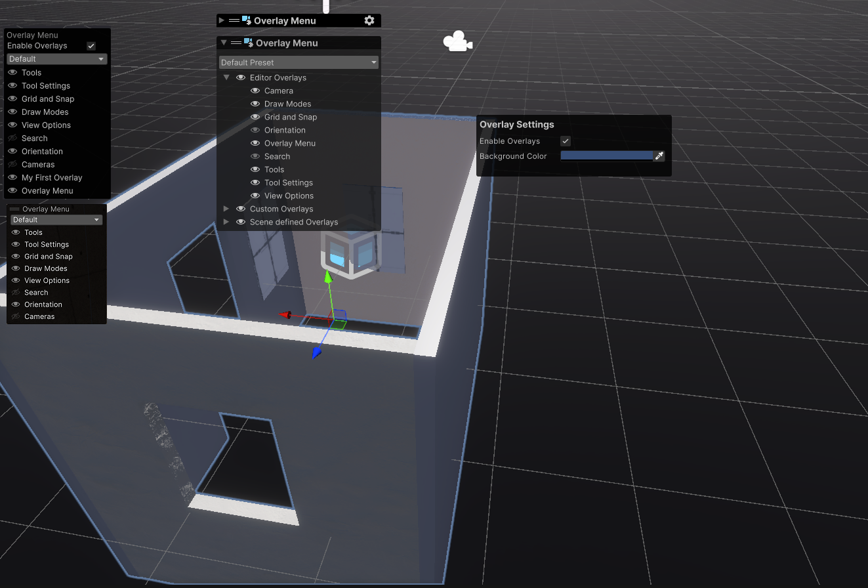Image resolution: width=868 pixels, height=588 pixels.
Task: Toggle Enable Overlays checkbox in upper-left Overlay Menu
Action: click(x=91, y=46)
